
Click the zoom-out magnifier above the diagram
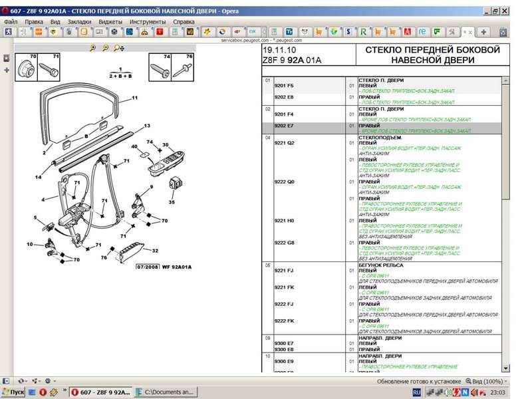click(105, 48)
